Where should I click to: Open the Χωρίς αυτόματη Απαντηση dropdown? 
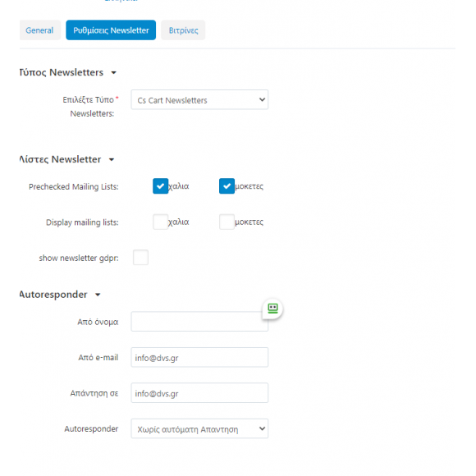(199, 428)
